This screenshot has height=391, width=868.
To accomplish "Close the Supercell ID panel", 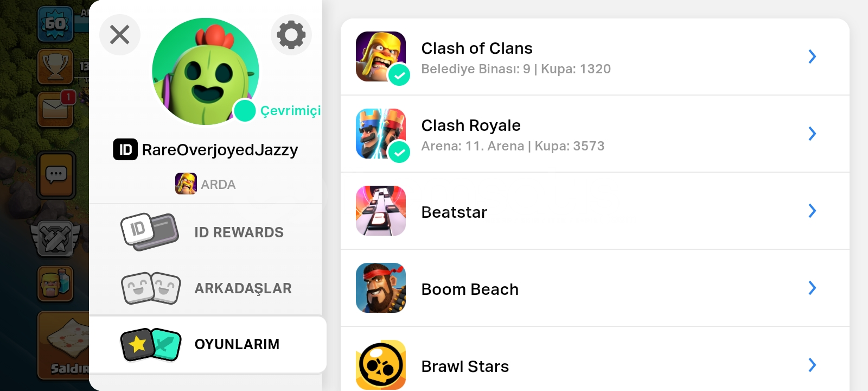I will point(120,35).
